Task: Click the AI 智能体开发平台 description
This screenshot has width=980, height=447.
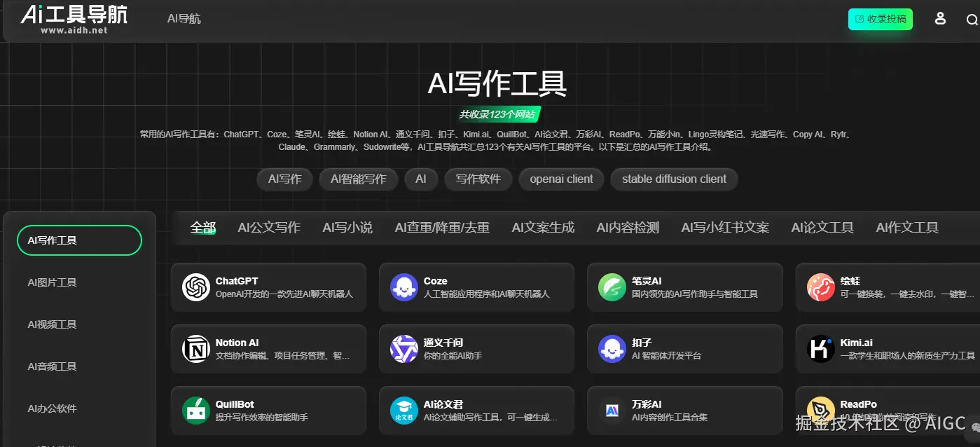Action: [x=666, y=356]
